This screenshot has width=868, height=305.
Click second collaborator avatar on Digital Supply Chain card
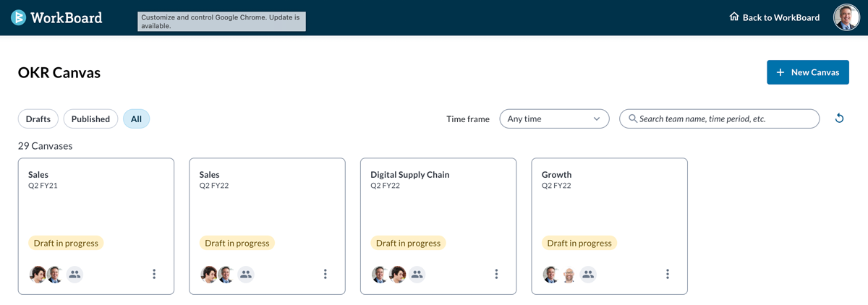[396, 275]
